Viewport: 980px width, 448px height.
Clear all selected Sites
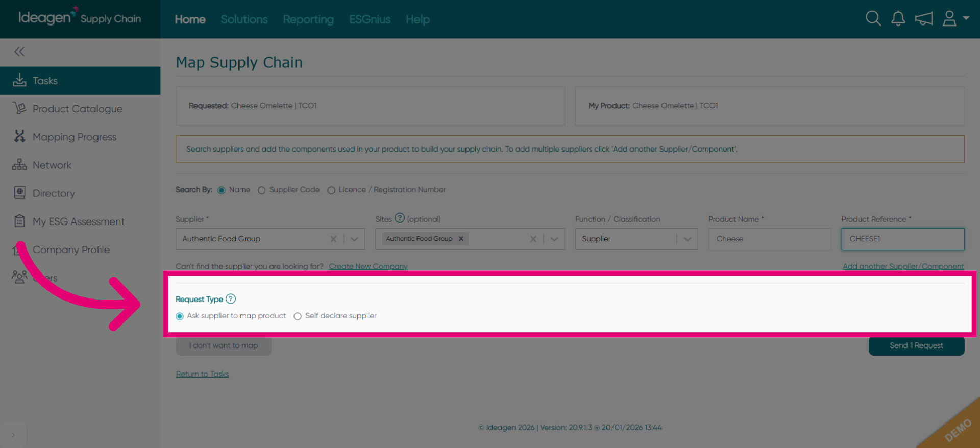(x=533, y=239)
